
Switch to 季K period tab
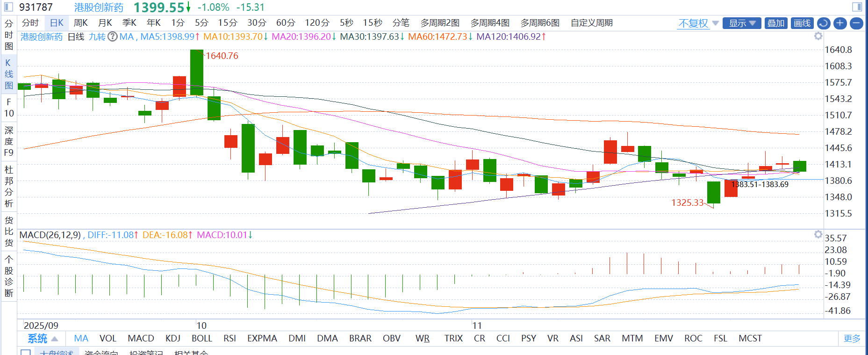pyautogui.click(x=129, y=23)
